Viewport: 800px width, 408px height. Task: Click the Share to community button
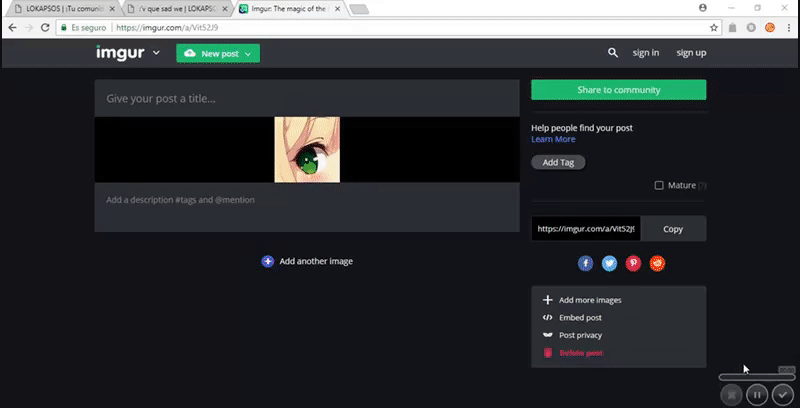[618, 90]
